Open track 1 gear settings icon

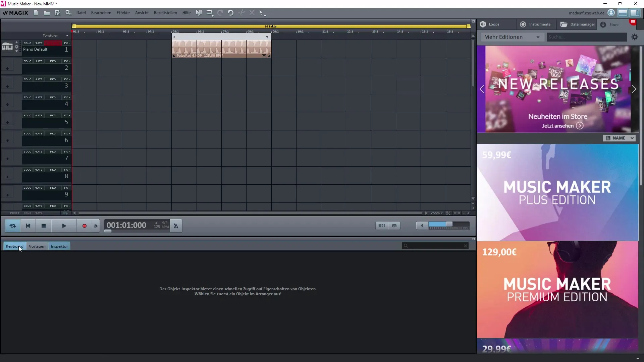(17, 47)
